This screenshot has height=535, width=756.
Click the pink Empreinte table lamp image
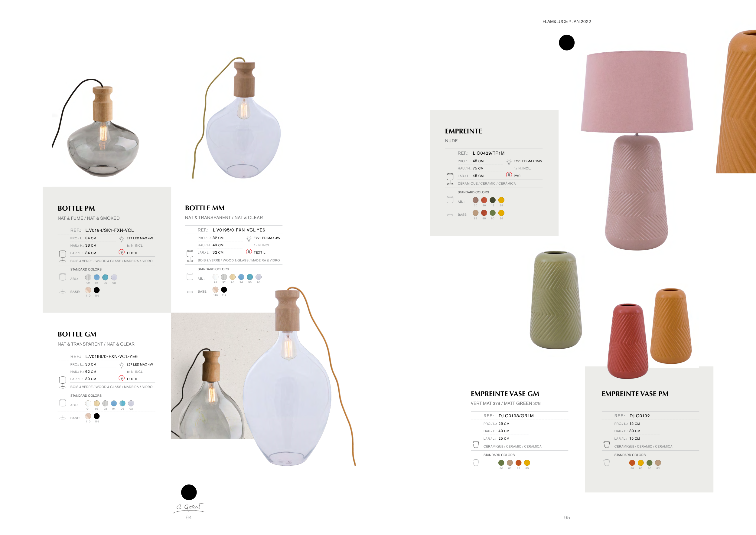coord(637,150)
